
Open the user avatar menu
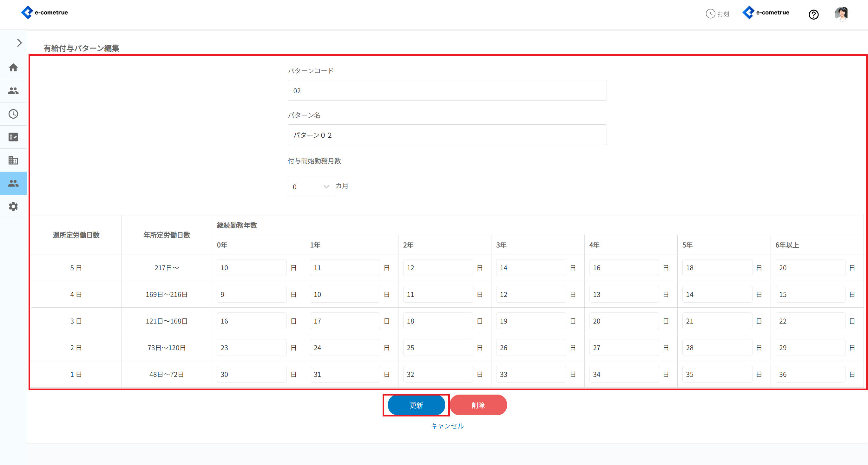pos(841,14)
